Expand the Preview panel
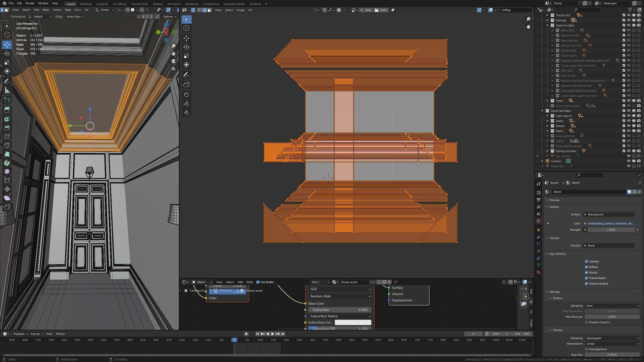 (547, 200)
